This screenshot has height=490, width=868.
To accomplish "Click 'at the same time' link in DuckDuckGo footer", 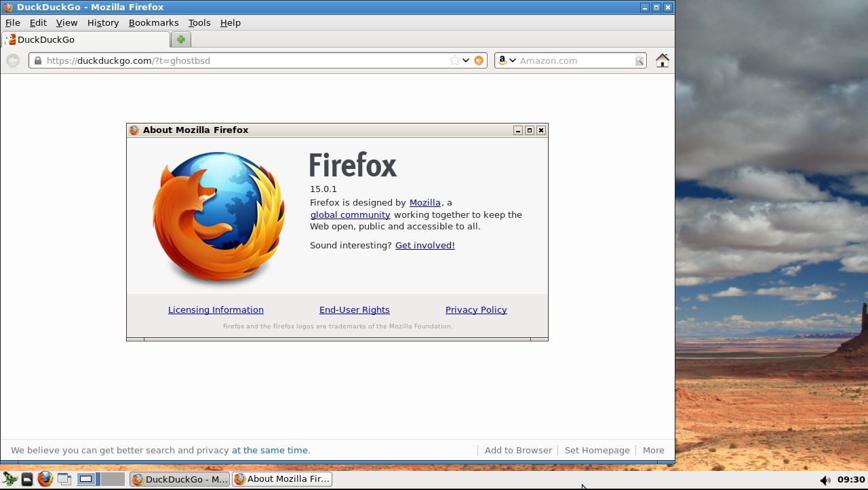I will (x=270, y=450).
